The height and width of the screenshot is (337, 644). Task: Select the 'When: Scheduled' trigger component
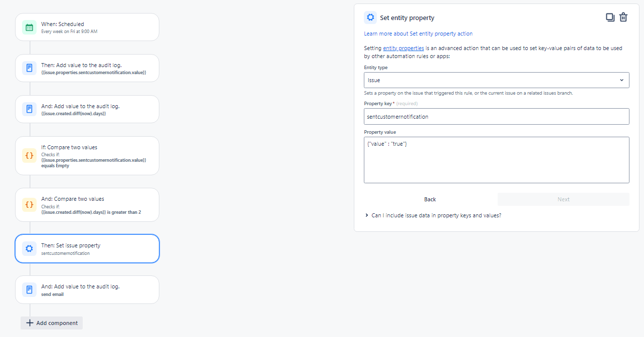pyautogui.click(x=87, y=27)
